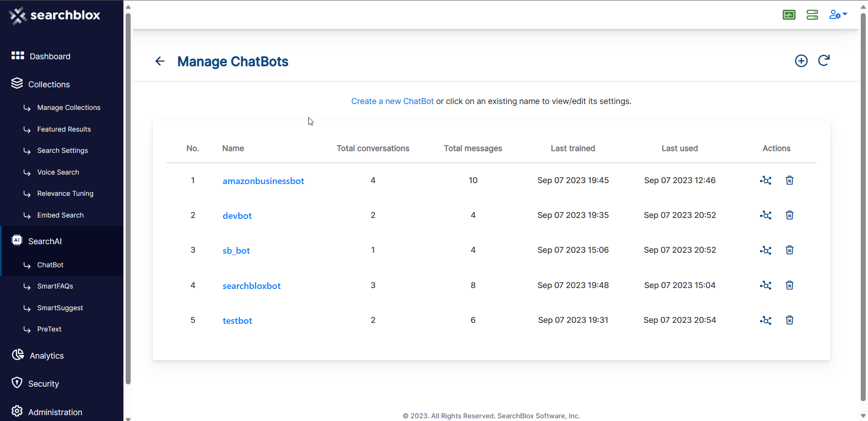Go to Dashboard label

coord(50,57)
